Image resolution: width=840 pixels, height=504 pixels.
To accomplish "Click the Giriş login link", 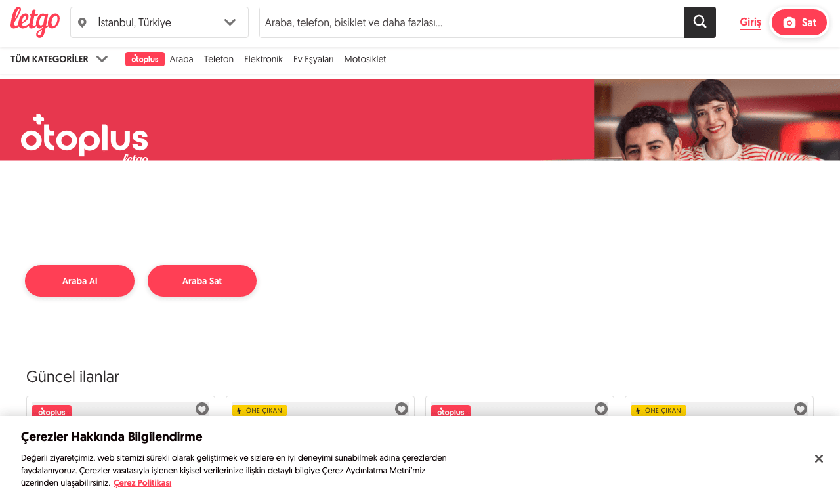I will [750, 22].
